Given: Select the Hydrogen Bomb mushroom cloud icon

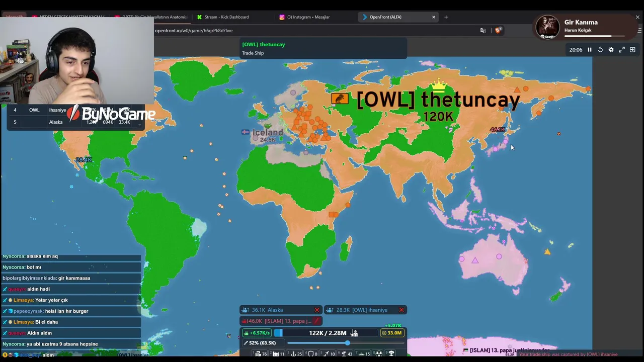Looking at the screenshot, I should tap(391, 354).
